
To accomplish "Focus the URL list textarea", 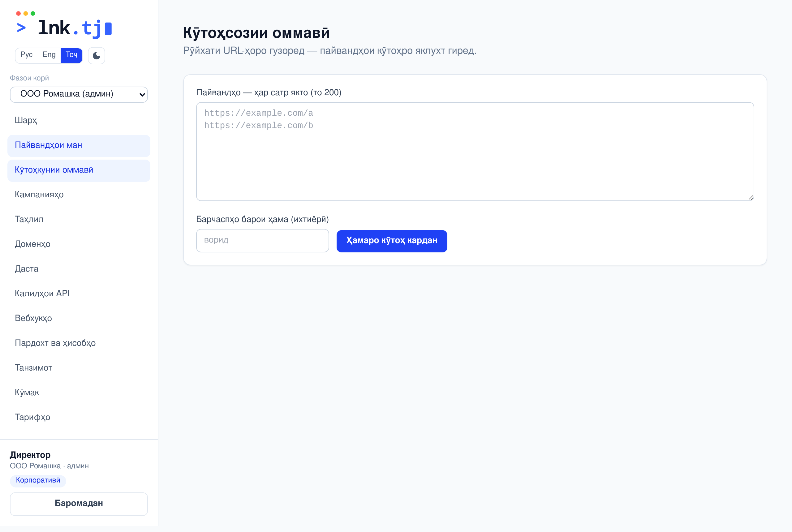I will point(475,151).
